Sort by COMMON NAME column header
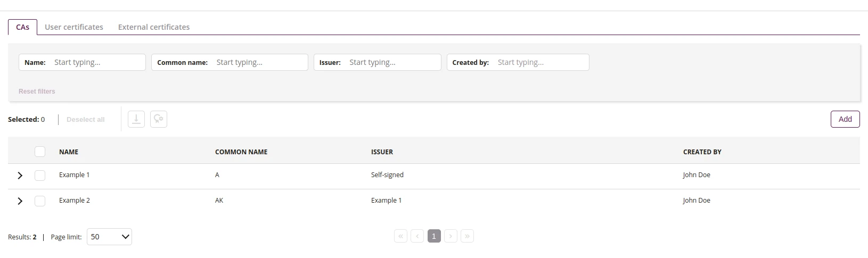Image resolution: width=868 pixels, height=258 pixels. click(x=241, y=152)
